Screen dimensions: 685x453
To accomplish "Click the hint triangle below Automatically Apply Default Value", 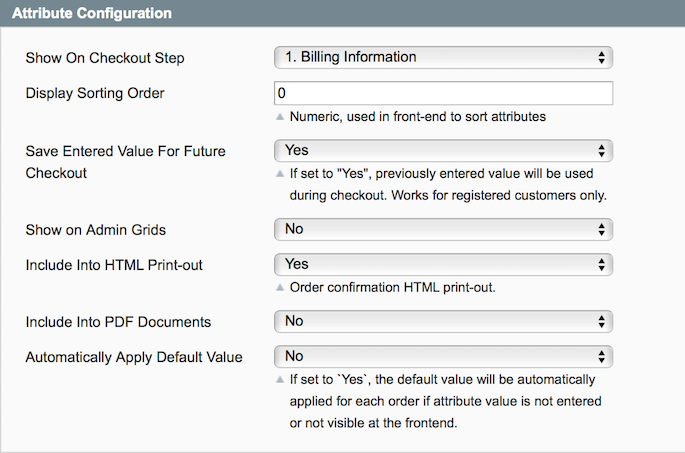I will point(280,380).
